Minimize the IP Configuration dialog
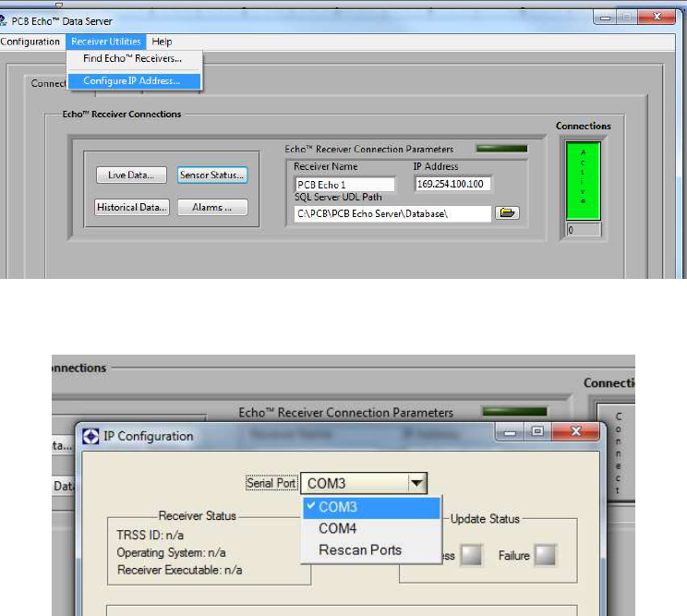The width and height of the screenshot is (687, 616). pyautogui.click(x=509, y=431)
